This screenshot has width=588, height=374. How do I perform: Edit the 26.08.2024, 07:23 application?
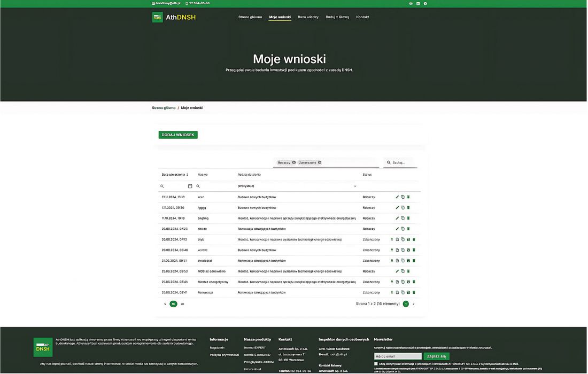point(397,229)
